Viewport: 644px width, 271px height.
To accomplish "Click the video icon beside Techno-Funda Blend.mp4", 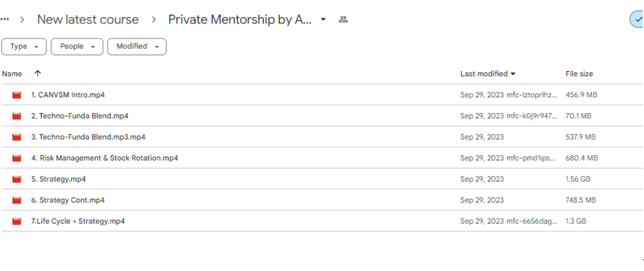I will (16, 116).
